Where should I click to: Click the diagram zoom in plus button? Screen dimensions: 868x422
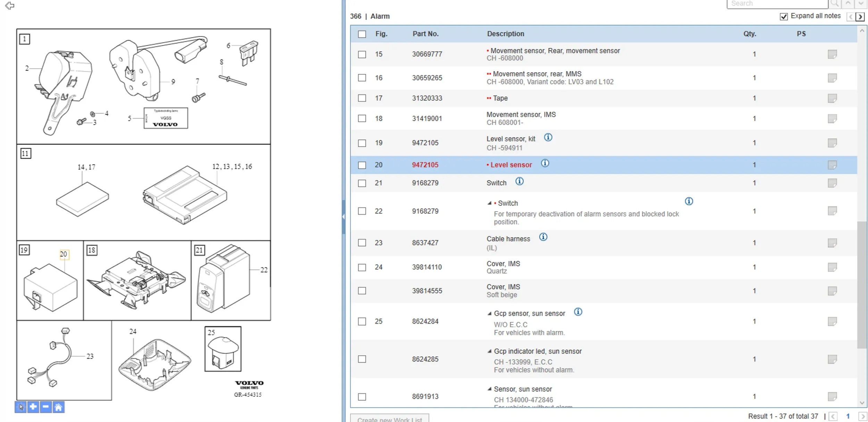click(x=33, y=407)
